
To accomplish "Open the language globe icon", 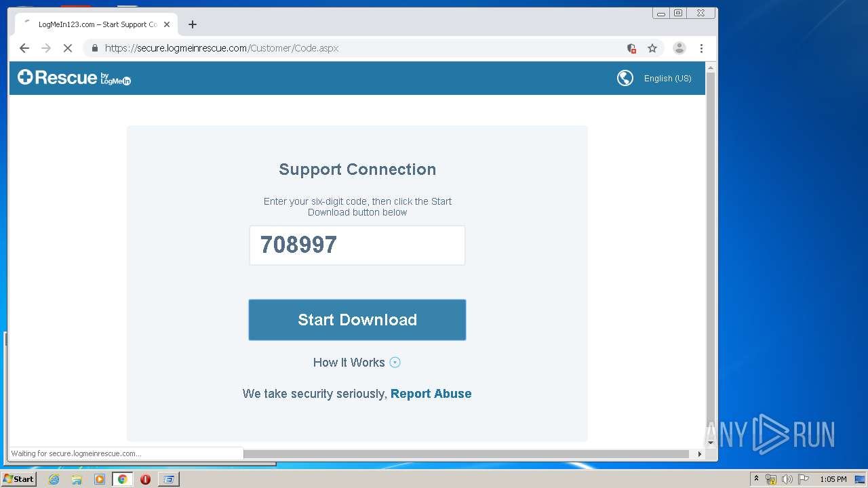I will [x=625, y=78].
